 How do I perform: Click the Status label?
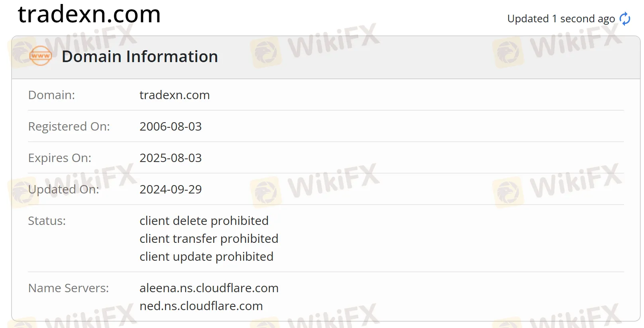click(x=47, y=221)
